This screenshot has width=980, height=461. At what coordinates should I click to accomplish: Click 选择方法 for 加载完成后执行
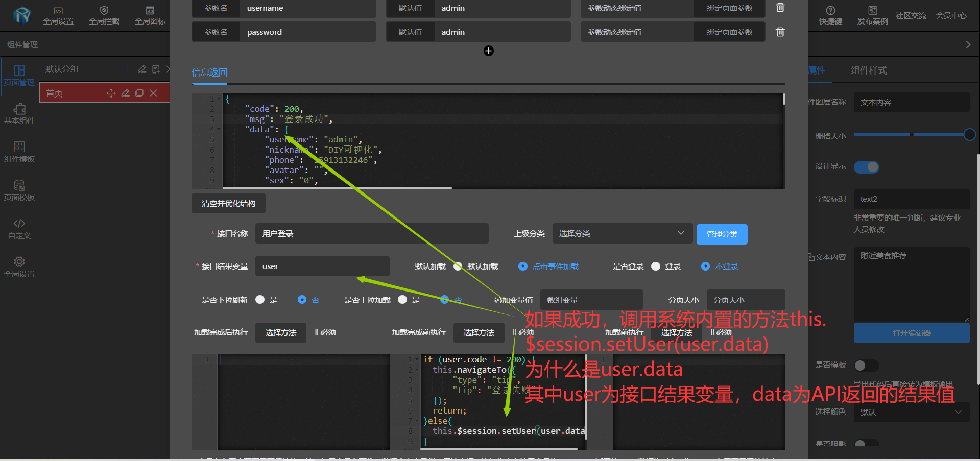(281, 332)
